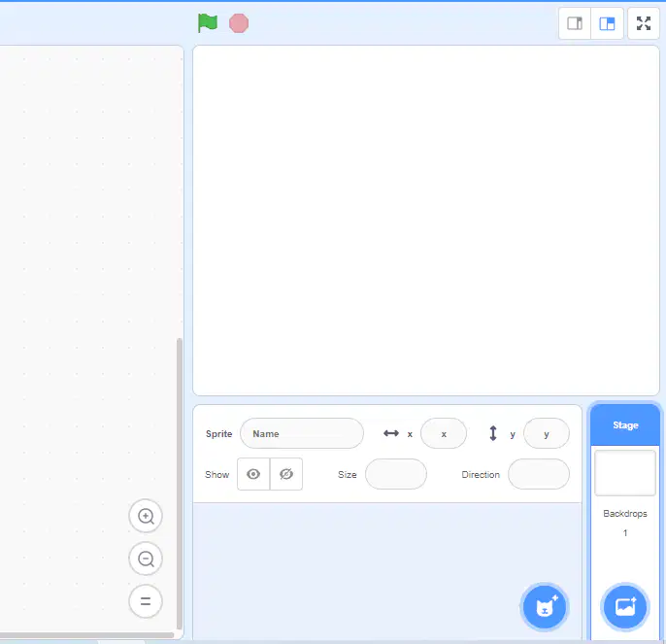
Task: Hide the sprite with crossed eye icon
Action: (286, 474)
